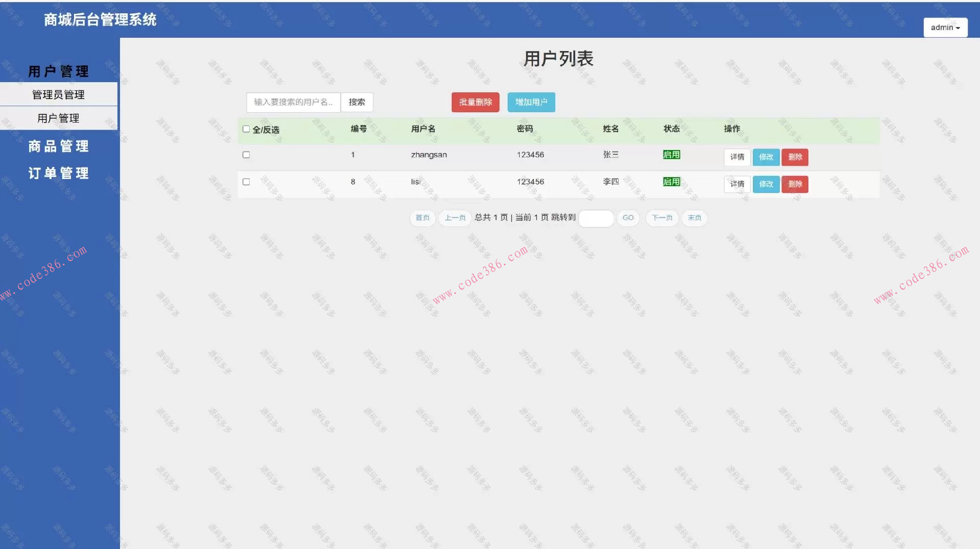Open the admin account dropdown

pos(945,27)
